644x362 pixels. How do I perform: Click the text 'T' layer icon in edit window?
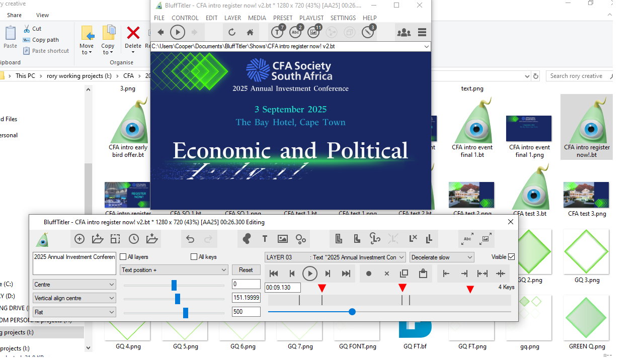(x=265, y=239)
